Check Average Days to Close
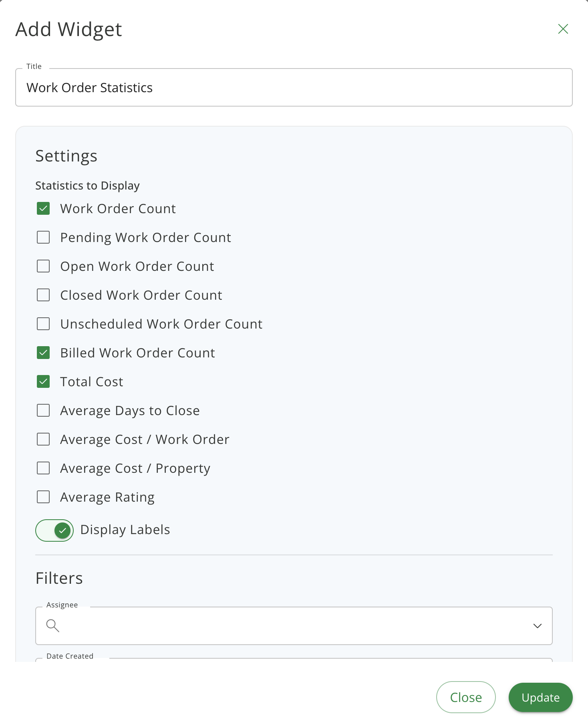 (43, 410)
